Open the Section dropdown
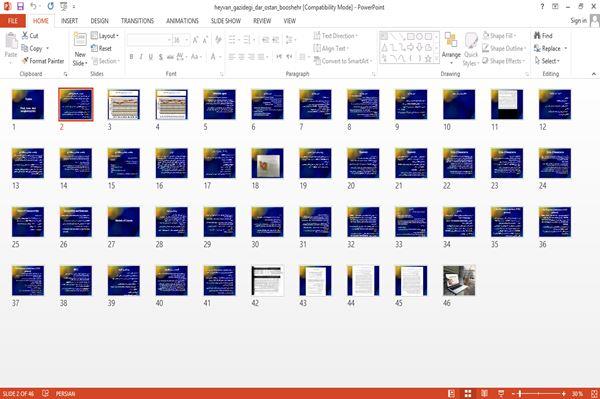 tap(106, 61)
